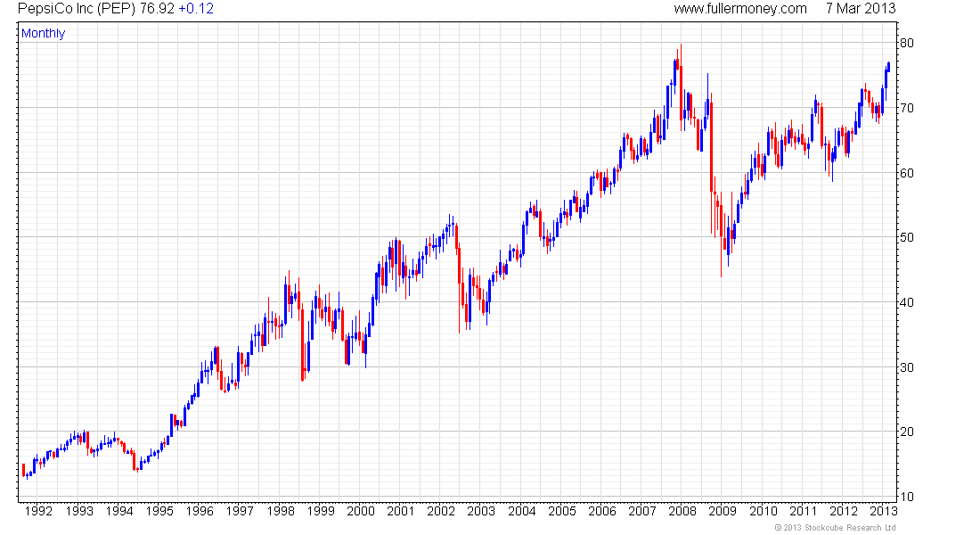Click the price axis label 10
This screenshot has width=980, height=535.
coord(907,498)
